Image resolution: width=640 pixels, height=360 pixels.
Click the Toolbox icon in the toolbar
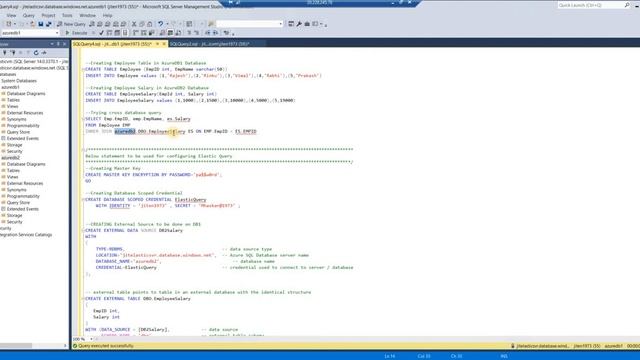307,24
